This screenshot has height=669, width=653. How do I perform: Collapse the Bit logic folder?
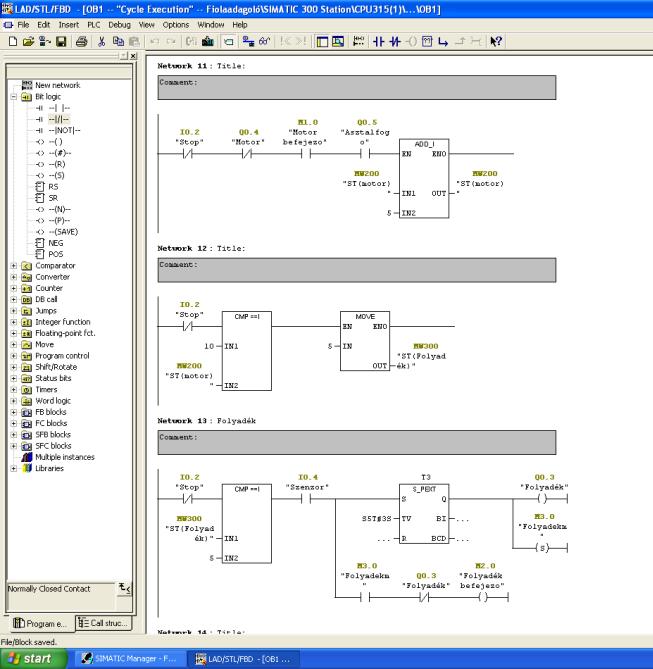click(14, 97)
